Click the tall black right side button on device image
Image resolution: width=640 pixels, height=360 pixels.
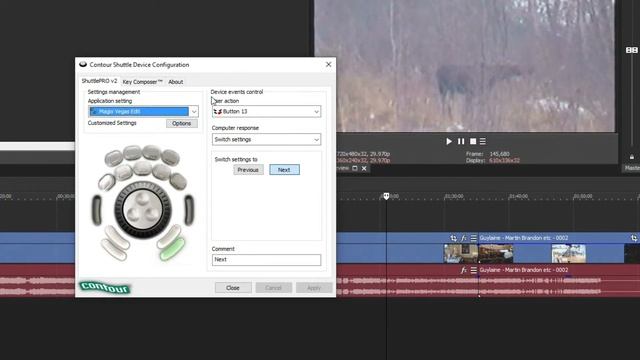coord(189,210)
